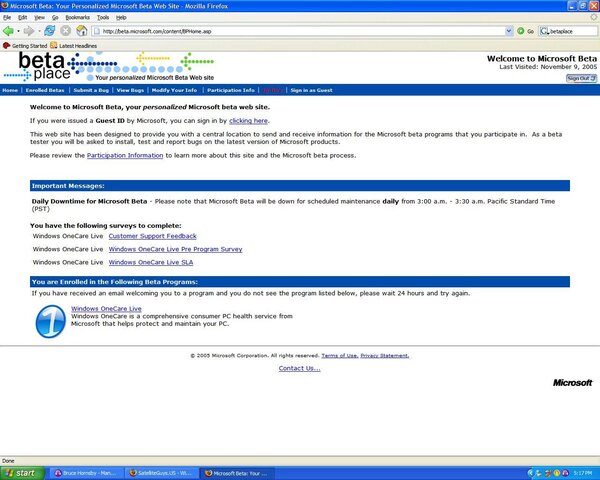The image size is (600, 480).
Task: Open View Bugs navigation item
Action: tap(130, 90)
